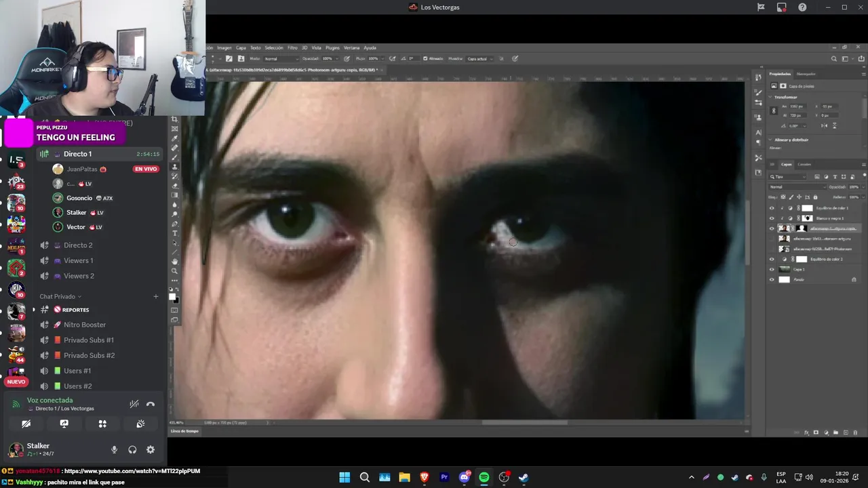Click the horizontal scrollbar under the canvas
Viewport: 868px width, 488px height.
pos(524,423)
